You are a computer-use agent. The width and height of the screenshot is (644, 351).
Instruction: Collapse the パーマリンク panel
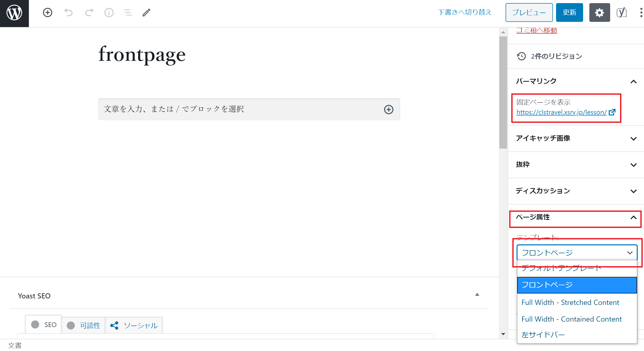point(634,82)
